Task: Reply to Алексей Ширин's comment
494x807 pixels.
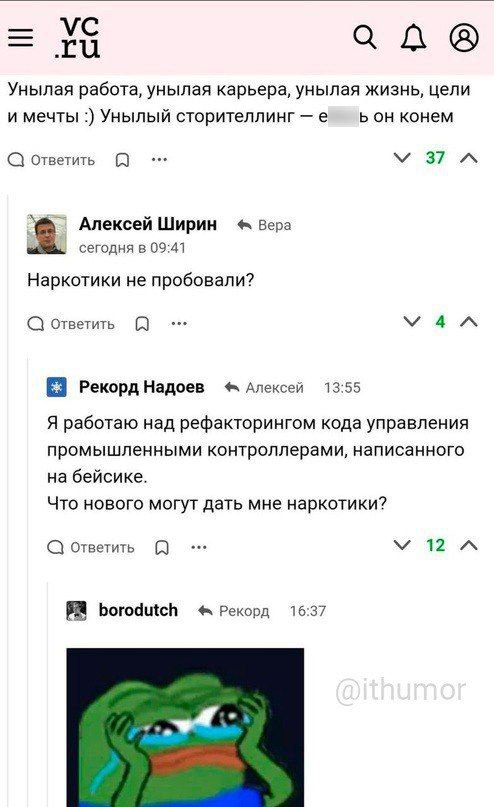Action: pos(70,324)
